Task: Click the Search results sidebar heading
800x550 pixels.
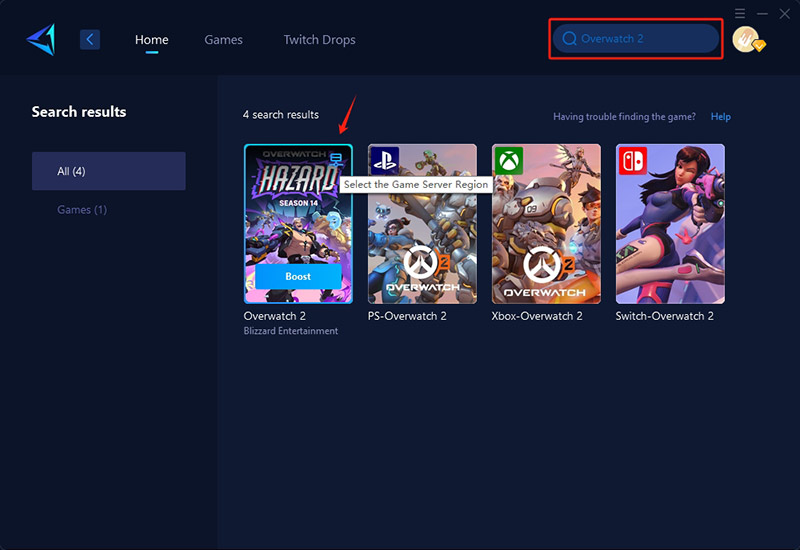Action: point(79,112)
